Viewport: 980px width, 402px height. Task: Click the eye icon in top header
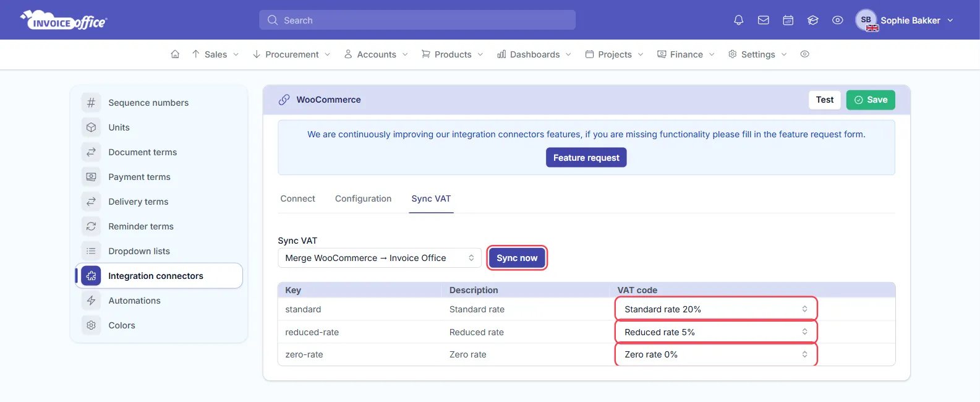tap(837, 20)
